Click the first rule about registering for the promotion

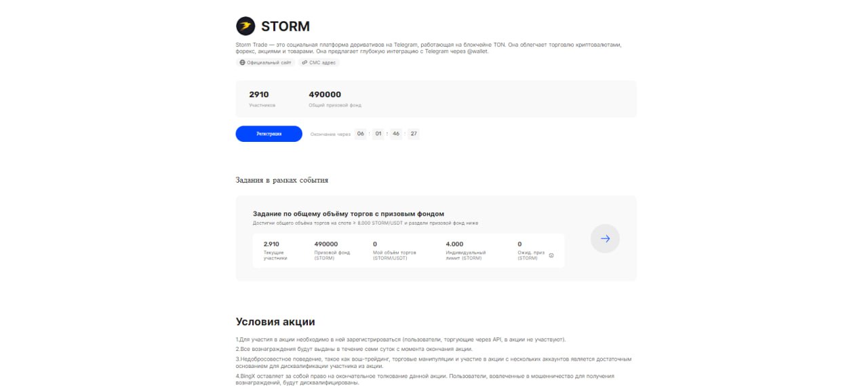coord(401,339)
